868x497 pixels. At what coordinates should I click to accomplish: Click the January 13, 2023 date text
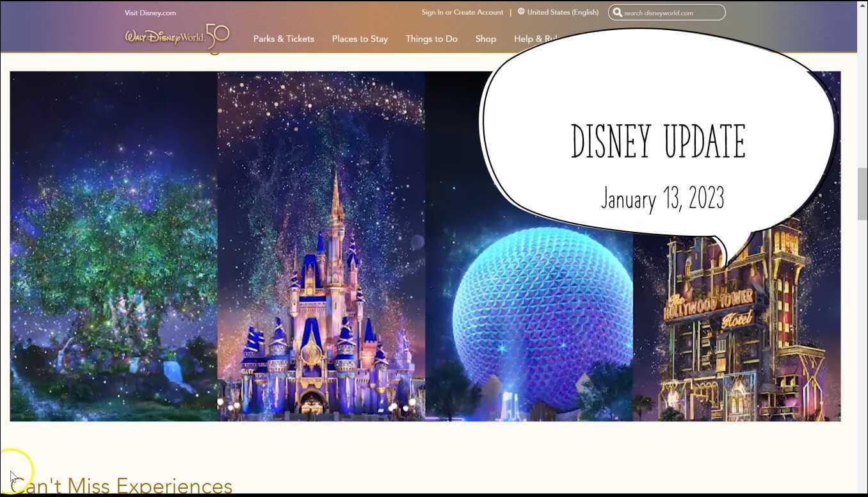[x=663, y=199]
